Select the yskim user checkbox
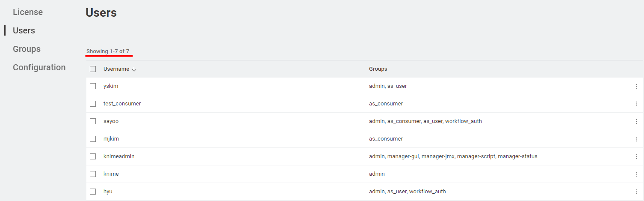 pyautogui.click(x=93, y=86)
